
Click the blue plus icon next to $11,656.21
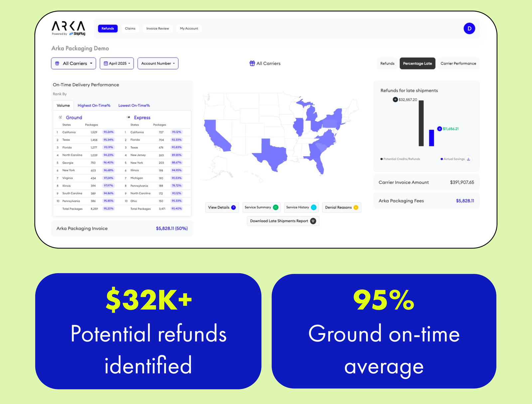[x=440, y=129]
